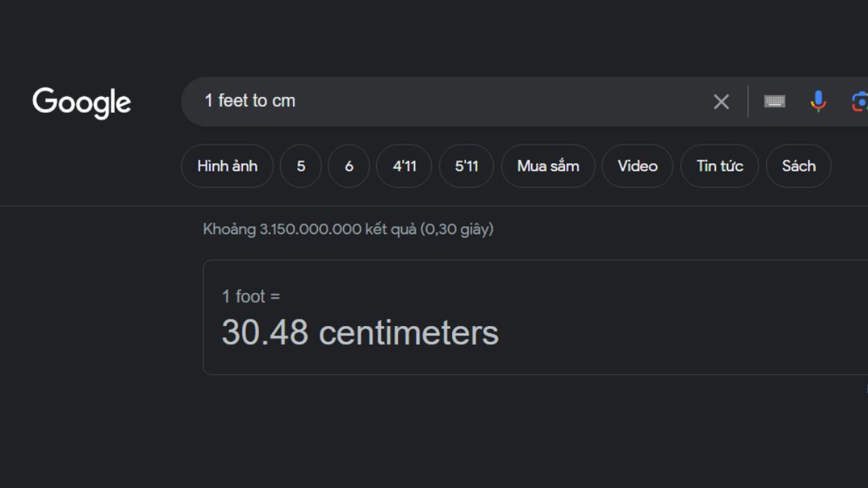Open the Tin tức tab

point(720,166)
